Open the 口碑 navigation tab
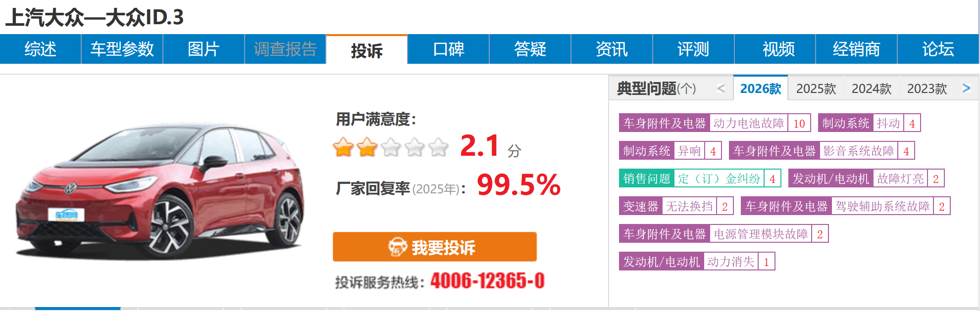The image size is (980, 311). (449, 49)
